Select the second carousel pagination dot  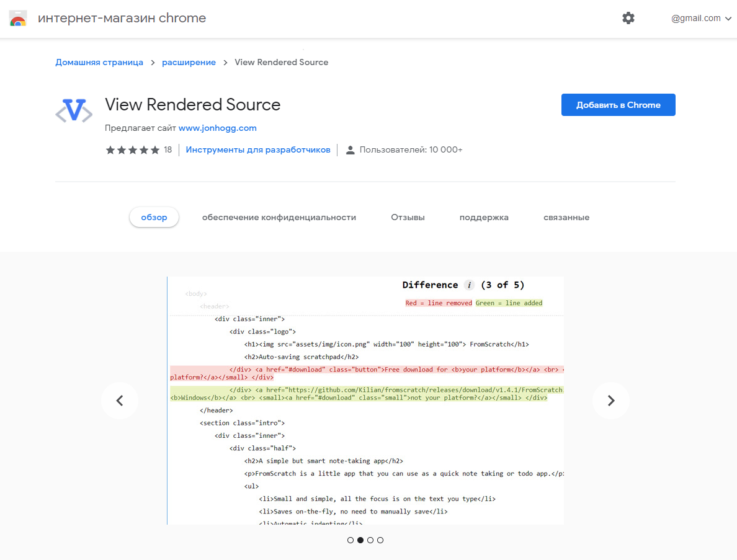click(x=360, y=540)
